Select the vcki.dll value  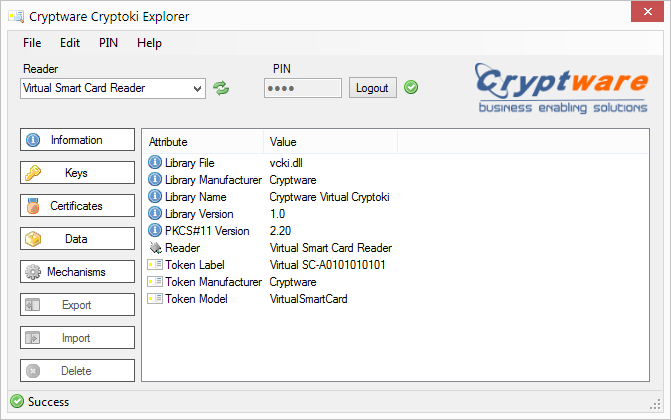pyautogui.click(x=286, y=163)
